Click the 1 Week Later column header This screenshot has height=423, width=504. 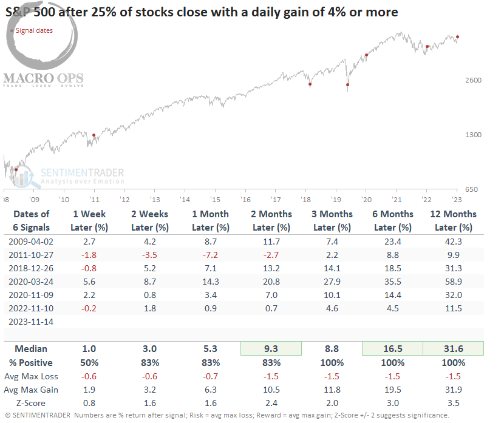pos(89,221)
